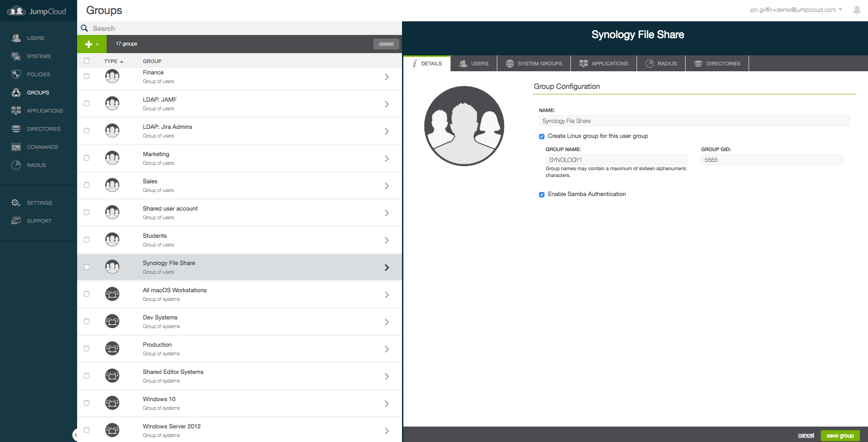
Task: Uncheck Create Linux group for this user group
Action: [542, 137]
